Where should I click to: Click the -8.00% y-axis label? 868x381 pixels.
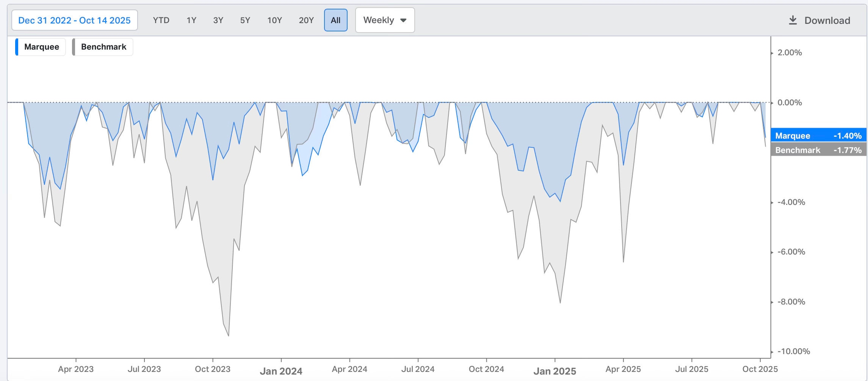pyautogui.click(x=791, y=302)
